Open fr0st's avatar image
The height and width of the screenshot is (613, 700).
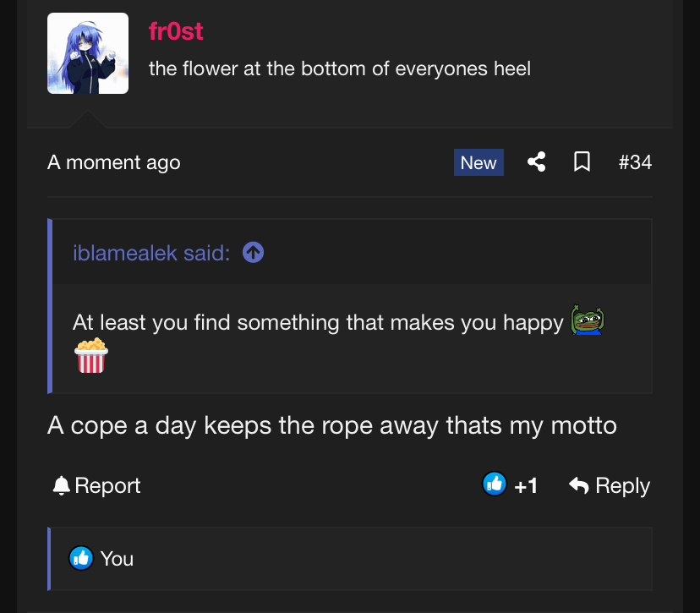pyautogui.click(x=88, y=53)
